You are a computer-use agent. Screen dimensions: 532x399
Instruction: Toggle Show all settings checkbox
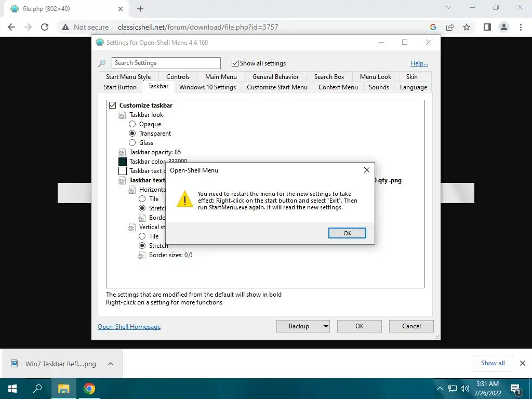(x=235, y=63)
